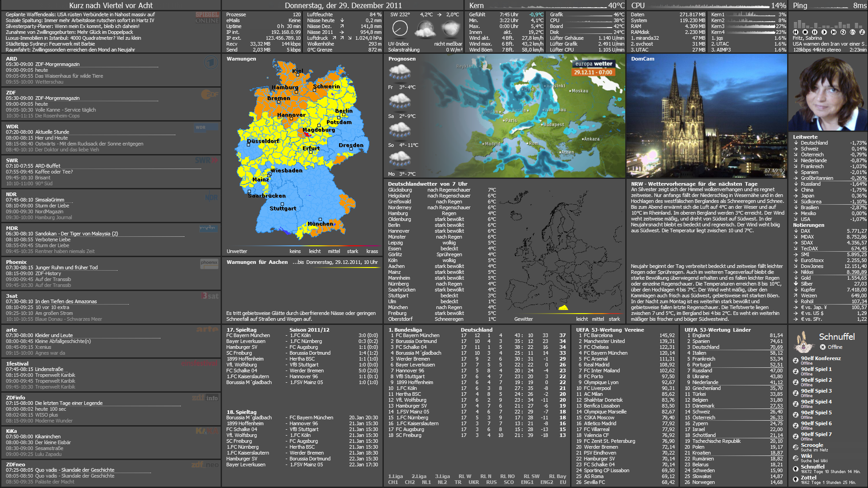This screenshot has width=868, height=488.
Task: Open the Wiki search icon
Action: (796, 458)
